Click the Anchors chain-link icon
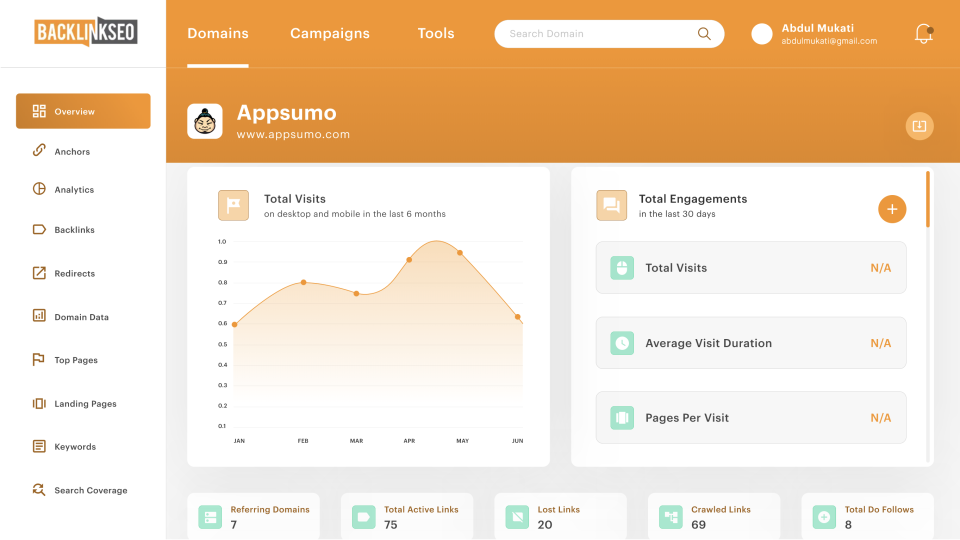Image resolution: width=960 pixels, height=540 pixels. click(39, 150)
